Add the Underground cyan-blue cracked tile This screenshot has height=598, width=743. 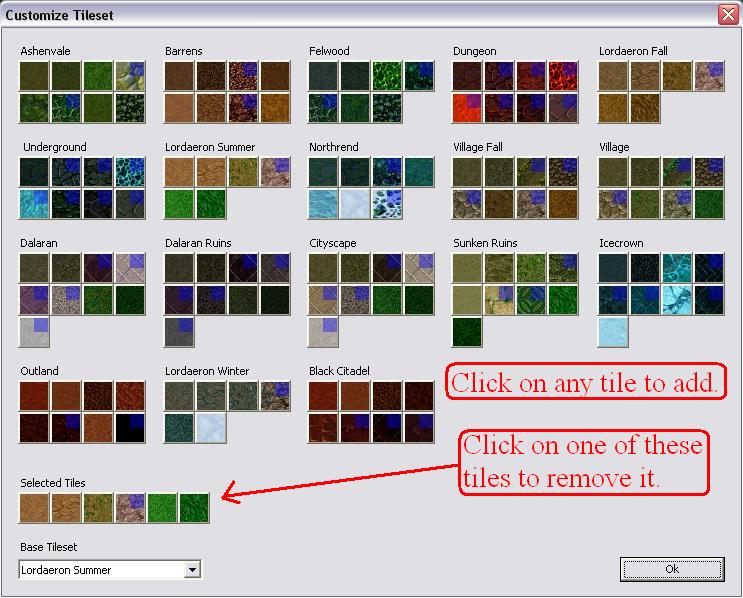pyautogui.click(x=131, y=172)
